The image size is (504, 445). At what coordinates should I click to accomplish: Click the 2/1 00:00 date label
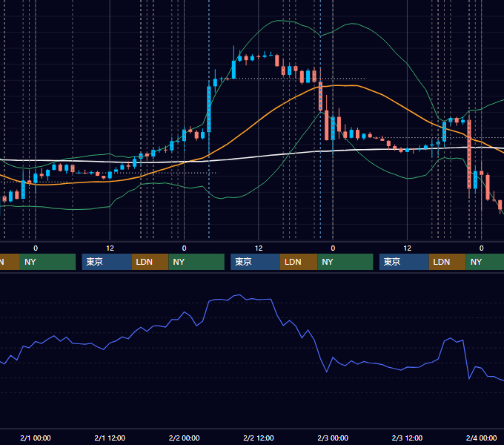pos(36,438)
